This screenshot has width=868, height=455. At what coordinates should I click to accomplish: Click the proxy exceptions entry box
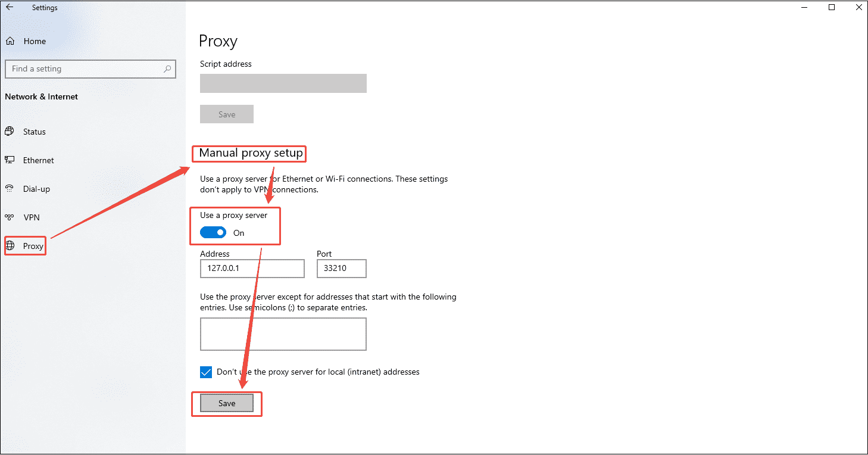(283, 334)
